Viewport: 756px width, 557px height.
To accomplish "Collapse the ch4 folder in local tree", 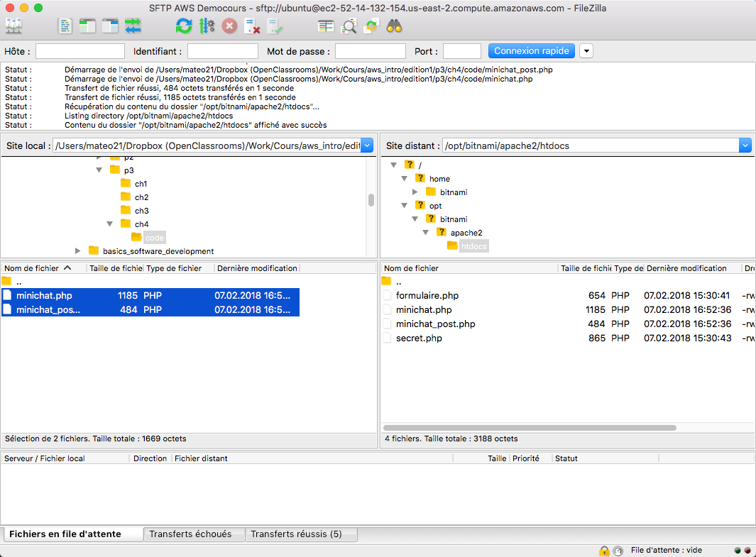I will 110,224.
